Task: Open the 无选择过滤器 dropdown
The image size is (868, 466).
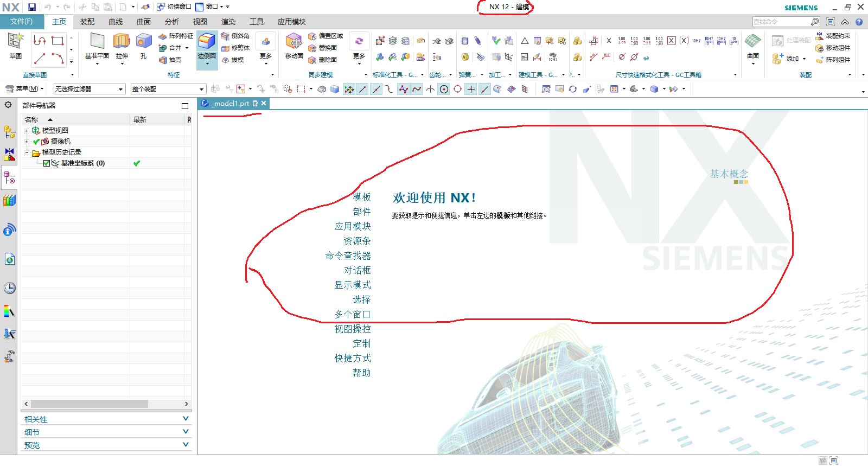Action: pos(90,89)
